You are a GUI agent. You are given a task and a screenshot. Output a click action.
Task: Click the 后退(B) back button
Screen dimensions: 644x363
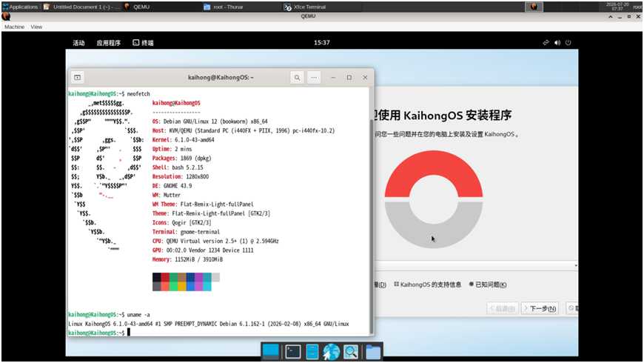pos(503,308)
